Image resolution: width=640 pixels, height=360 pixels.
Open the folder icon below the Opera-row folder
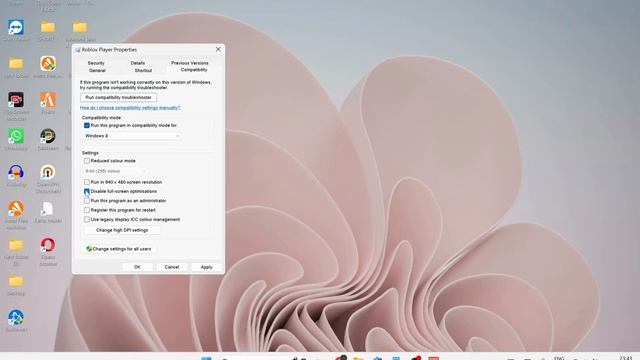coord(16,281)
